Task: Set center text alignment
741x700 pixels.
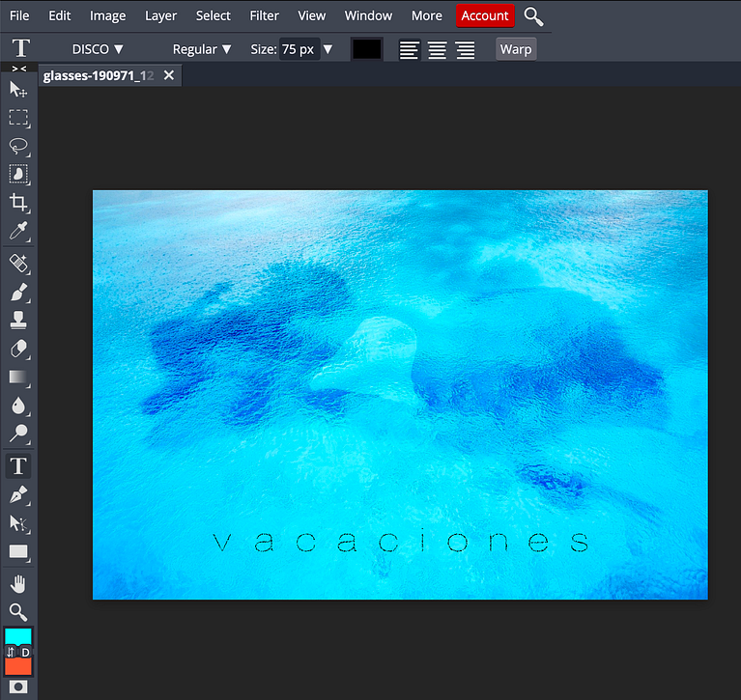Action: pyautogui.click(x=437, y=49)
